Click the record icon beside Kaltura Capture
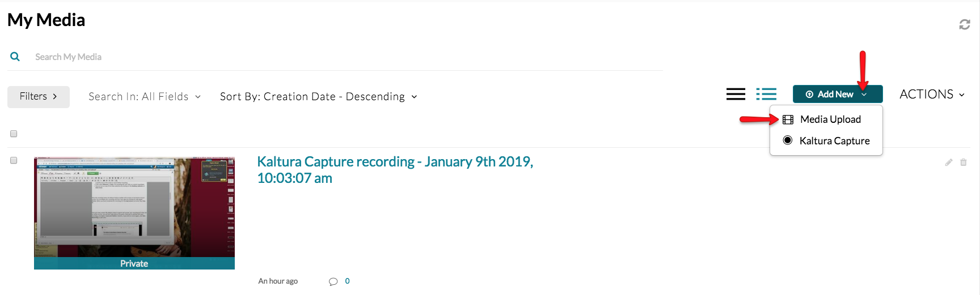This screenshot has height=295, width=980. (787, 140)
